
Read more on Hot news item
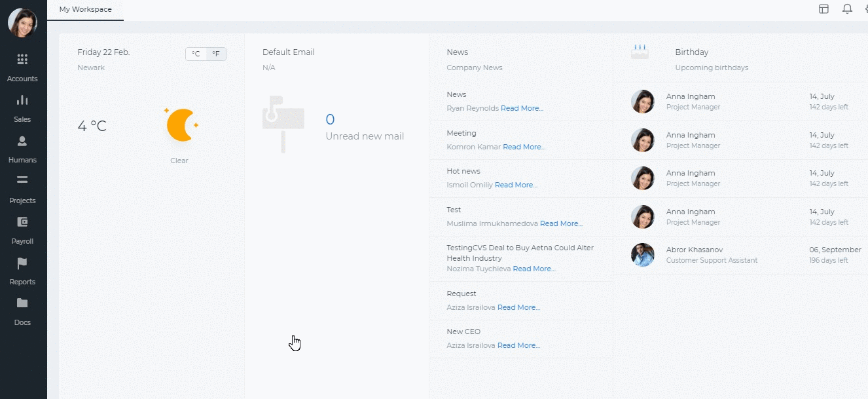pos(516,185)
